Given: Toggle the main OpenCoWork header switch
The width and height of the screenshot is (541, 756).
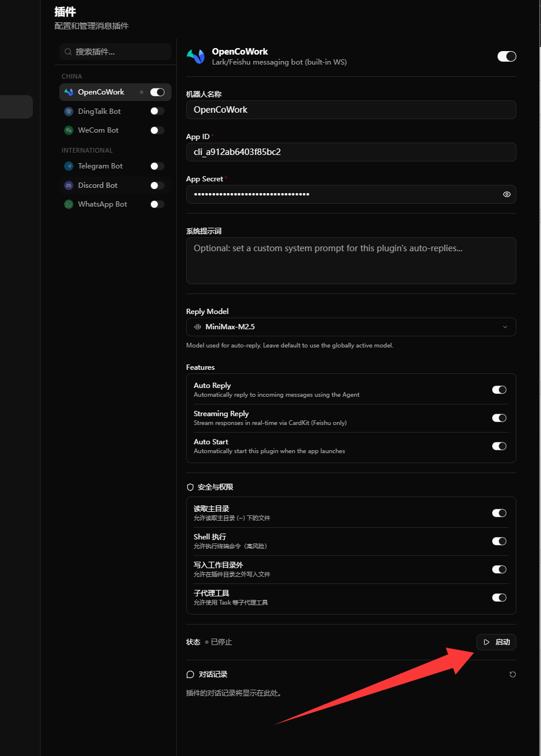Looking at the screenshot, I should 506,56.
